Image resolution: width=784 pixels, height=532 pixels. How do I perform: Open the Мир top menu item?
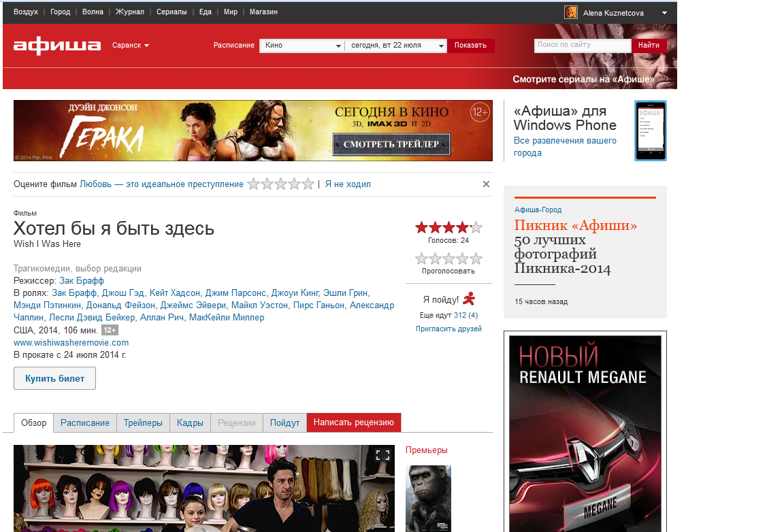click(231, 12)
